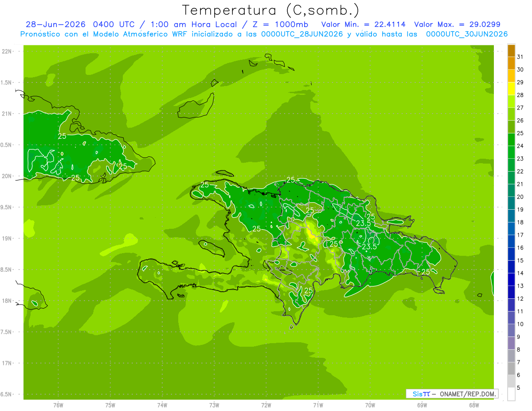The height and width of the screenshot is (411, 532).
Task: Pick the legend swatch between 12 and 13
Action: pos(511,292)
